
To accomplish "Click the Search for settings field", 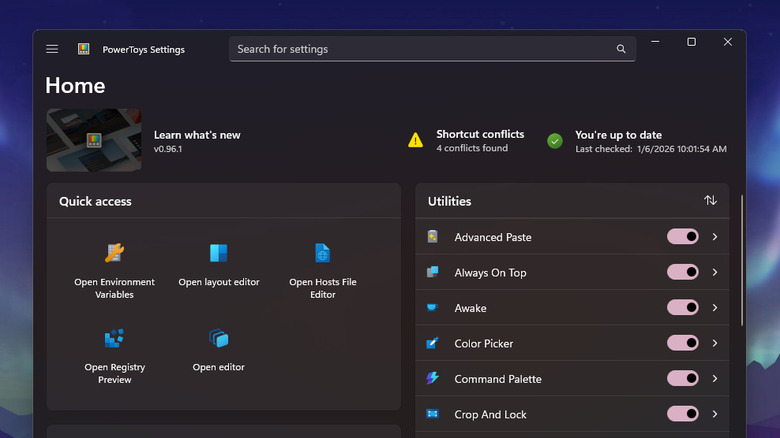I will coord(432,49).
